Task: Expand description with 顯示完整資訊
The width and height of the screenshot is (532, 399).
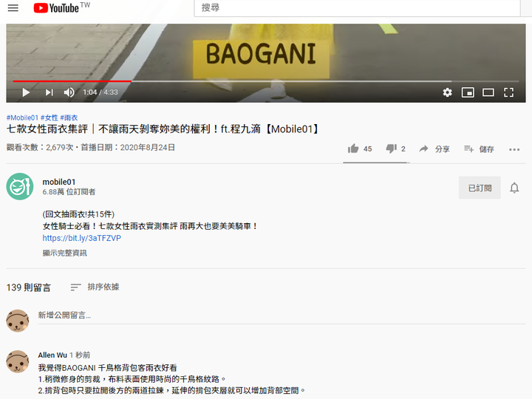Action: tap(64, 253)
